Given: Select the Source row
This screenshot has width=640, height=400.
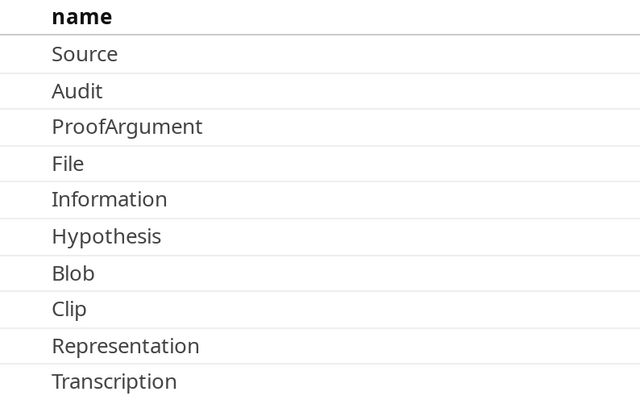Looking at the screenshot, I should (85, 54).
